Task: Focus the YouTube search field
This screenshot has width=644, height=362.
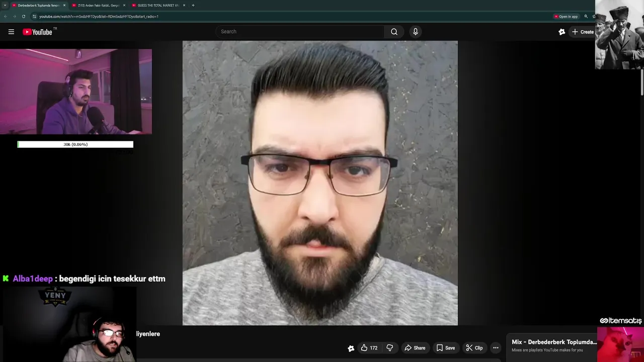Action: pyautogui.click(x=300, y=32)
